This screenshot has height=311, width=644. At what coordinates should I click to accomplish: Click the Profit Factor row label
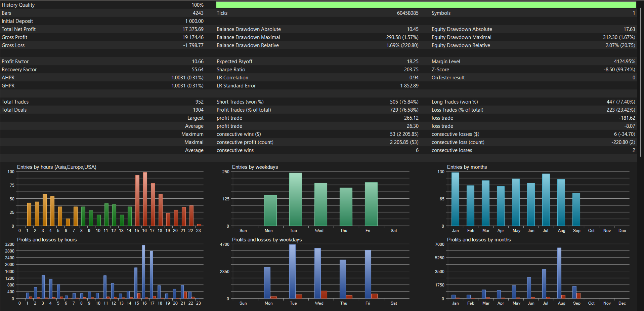coord(15,62)
